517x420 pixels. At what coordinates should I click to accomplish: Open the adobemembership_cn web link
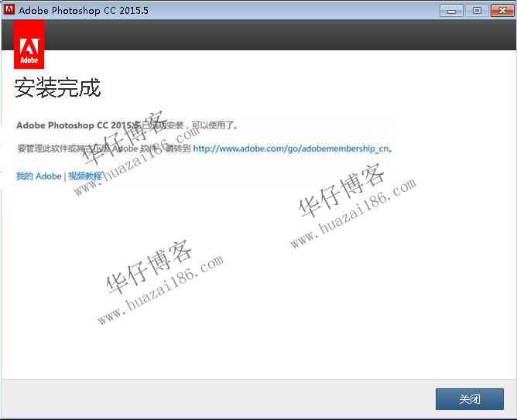click(291, 149)
